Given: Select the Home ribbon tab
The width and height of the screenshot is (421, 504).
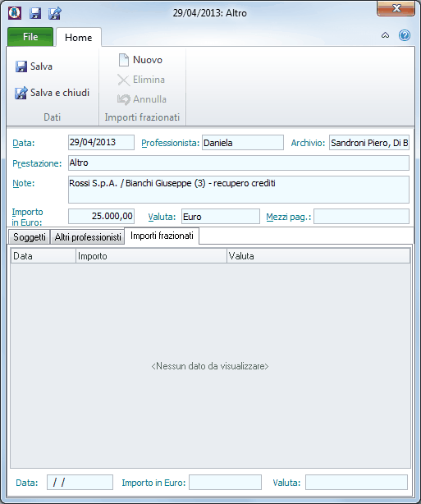Looking at the screenshot, I should pyautogui.click(x=79, y=38).
